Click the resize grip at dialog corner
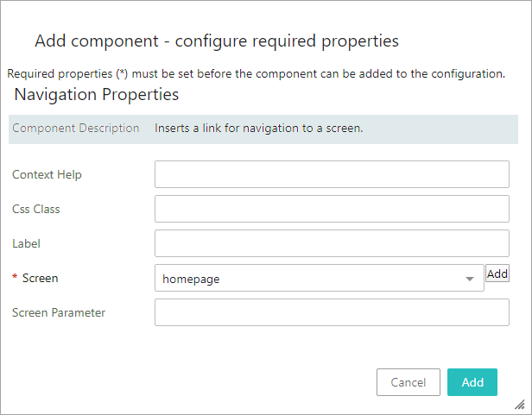Image resolution: width=532 pixels, height=415 pixels. pos(520,404)
